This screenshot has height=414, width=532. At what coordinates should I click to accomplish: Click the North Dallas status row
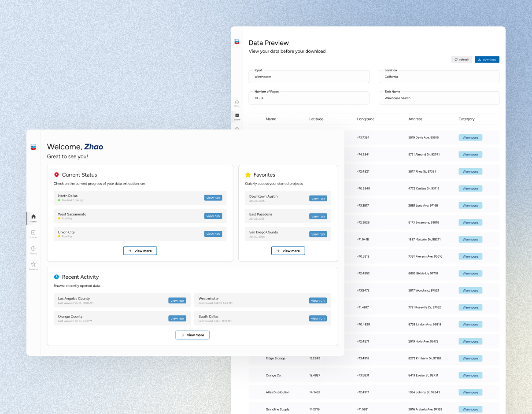click(x=140, y=198)
